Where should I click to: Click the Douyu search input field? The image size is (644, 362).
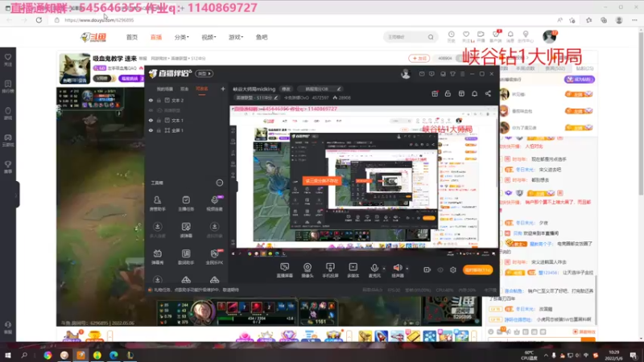click(406, 37)
